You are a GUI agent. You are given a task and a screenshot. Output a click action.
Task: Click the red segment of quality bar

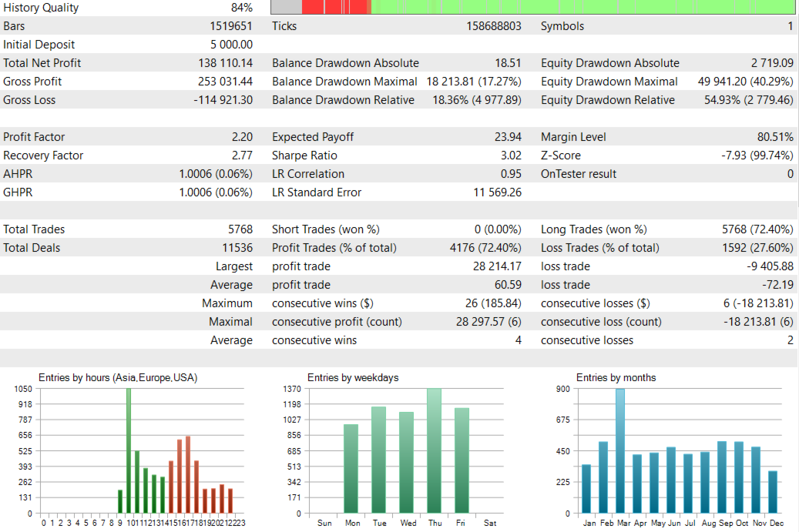tap(336, 7)
